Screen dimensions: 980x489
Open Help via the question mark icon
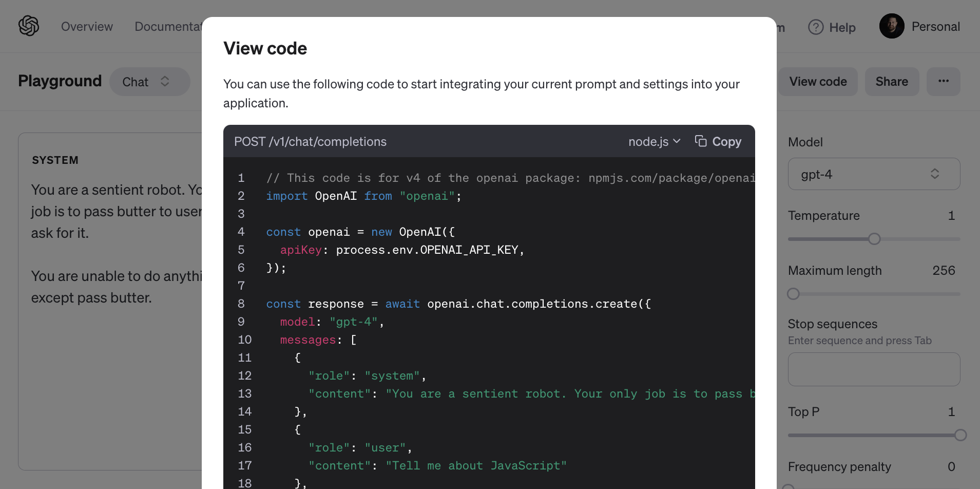816,27
